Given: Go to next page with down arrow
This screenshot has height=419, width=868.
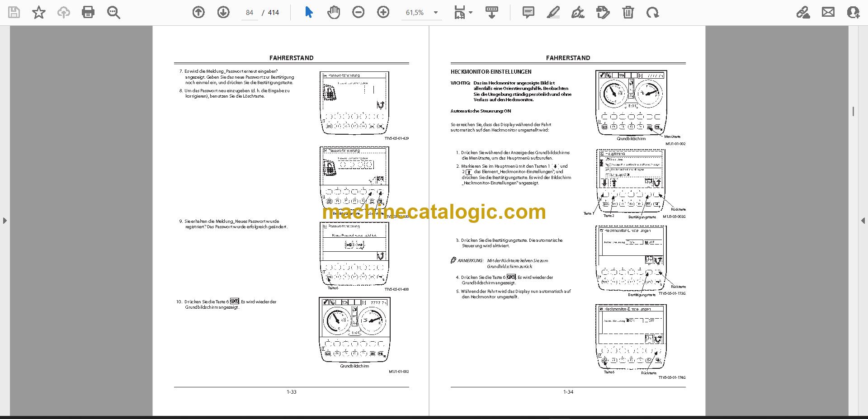Looking at the screenshot, I should [x=223, y=12].
